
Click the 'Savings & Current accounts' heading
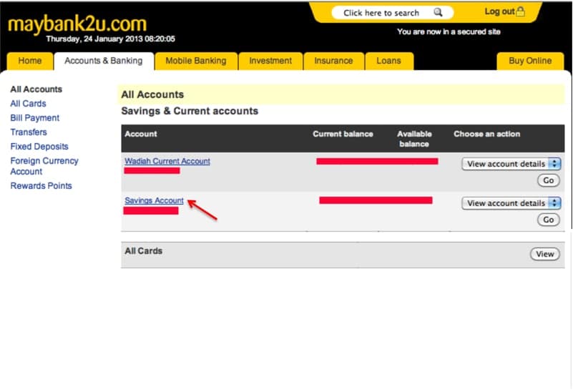[190, 111]
